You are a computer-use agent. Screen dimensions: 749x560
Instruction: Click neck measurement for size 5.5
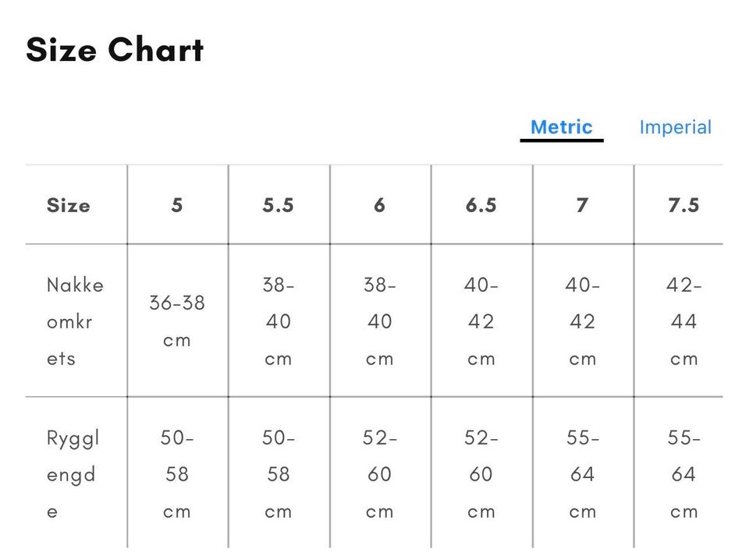(279, 321)
